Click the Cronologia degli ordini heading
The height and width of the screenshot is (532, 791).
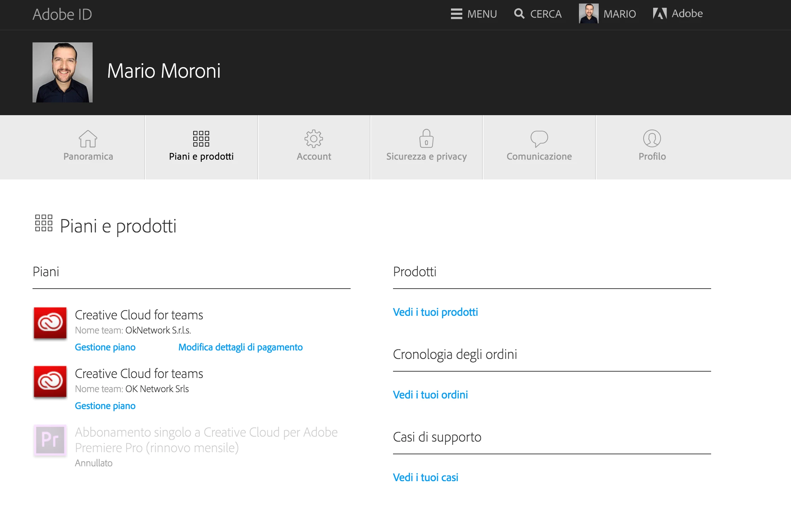click(x=455, y=354)
